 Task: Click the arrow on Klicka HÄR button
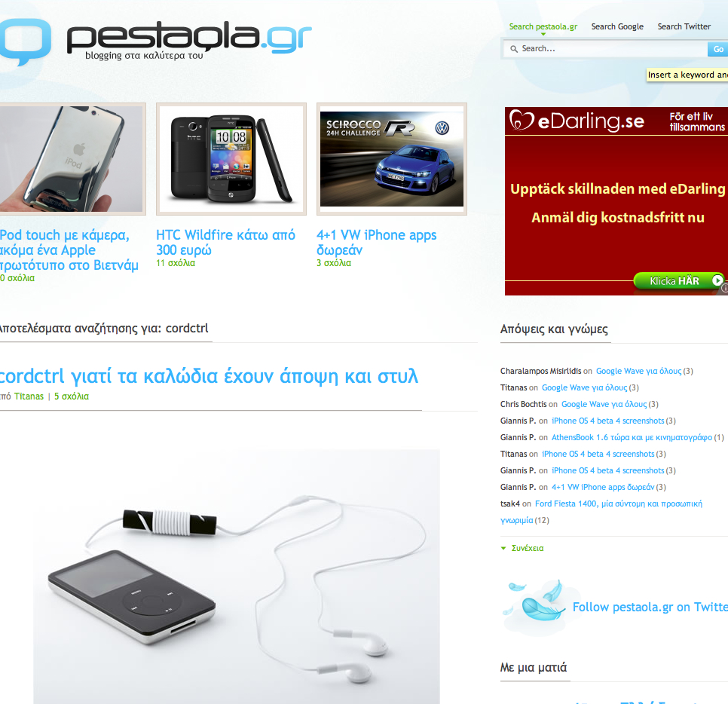coord(717,280)
